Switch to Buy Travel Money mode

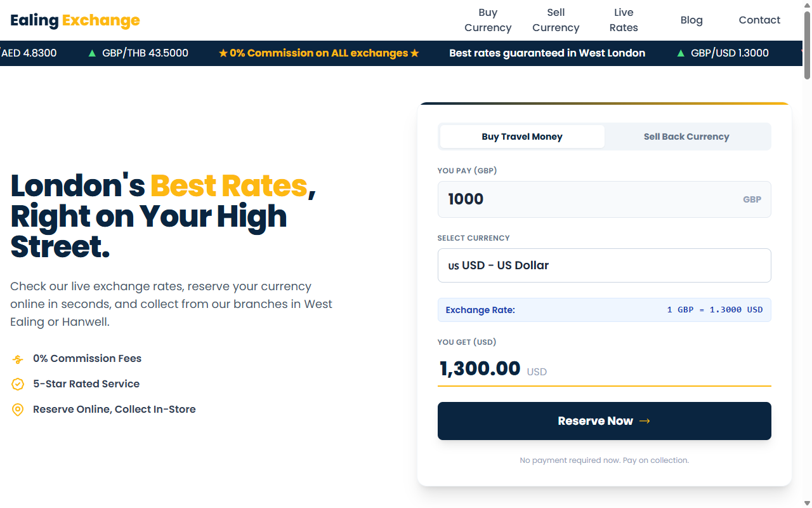[x=522, y=137]
